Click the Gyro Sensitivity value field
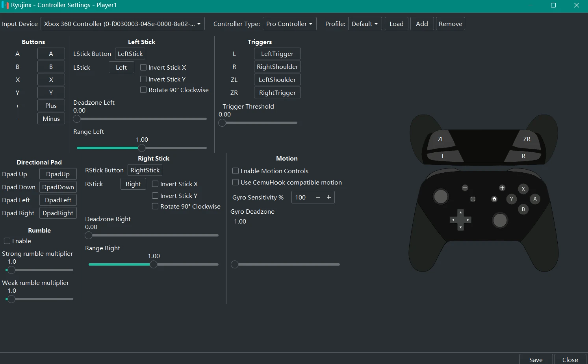 [x=302, y=197]
